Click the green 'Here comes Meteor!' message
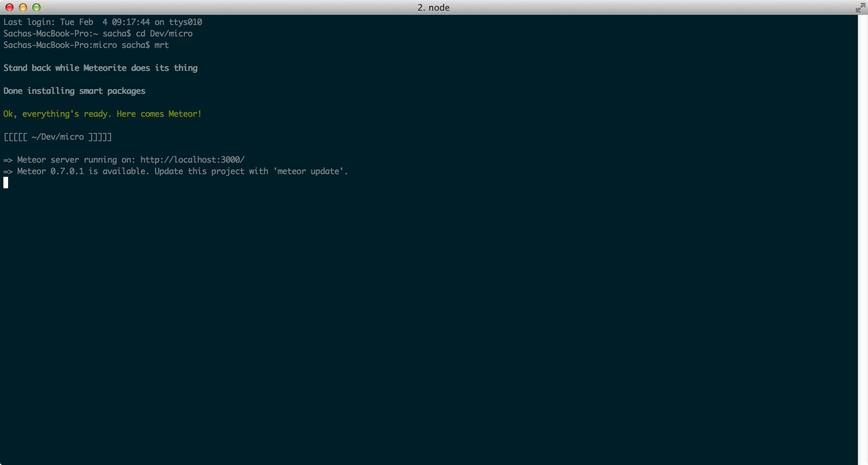Viewport: 868px width, 465px height. point(159,114)
